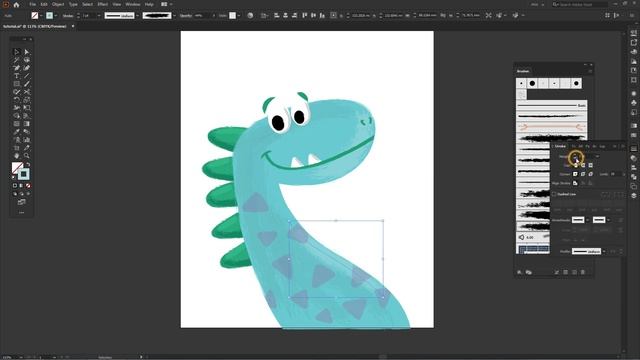Open Arrange Documents dropdown
Viewport: 640px width, 360px height.
(x=166, y=4)
